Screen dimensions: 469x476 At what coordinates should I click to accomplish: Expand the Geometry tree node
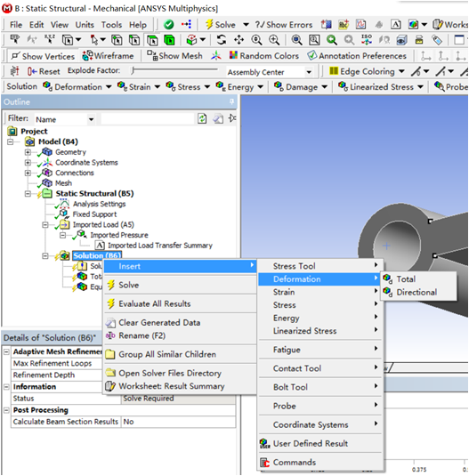pyautogui.click(x=28, y=152)
